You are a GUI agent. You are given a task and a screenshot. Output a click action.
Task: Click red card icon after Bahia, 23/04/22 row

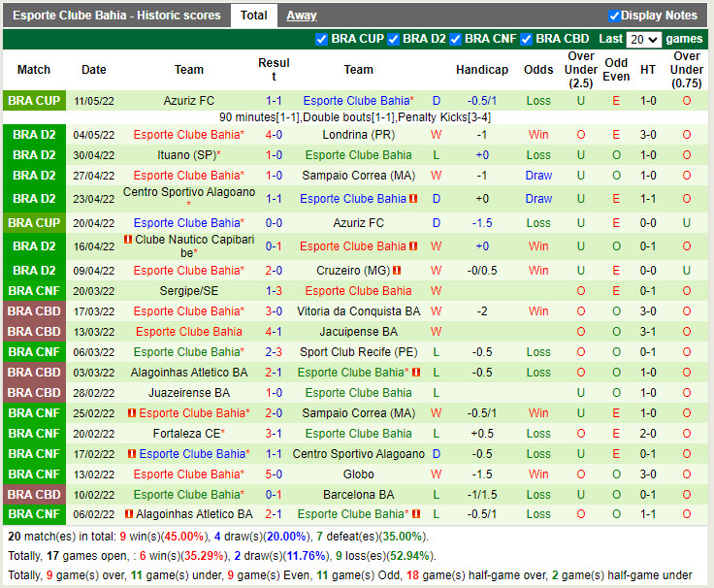coord(413,199)
